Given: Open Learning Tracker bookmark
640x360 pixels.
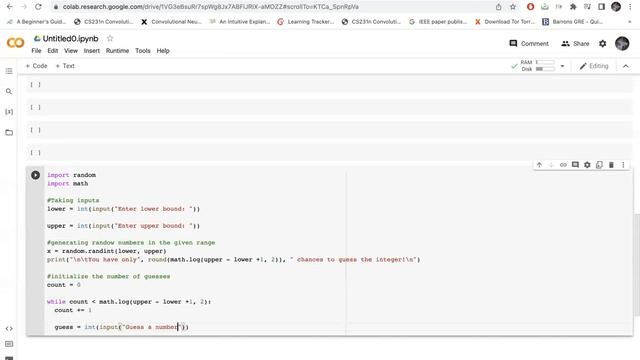Looking at the screenshot, I should [x=305, y=22].
